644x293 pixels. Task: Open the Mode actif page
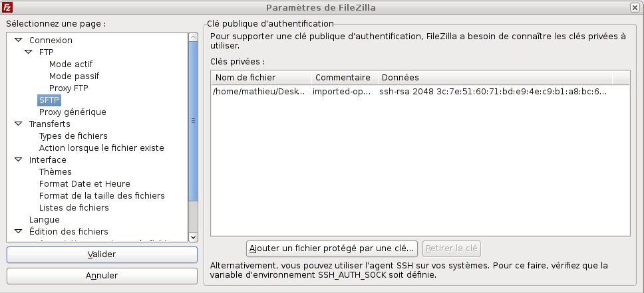(71, 64)
